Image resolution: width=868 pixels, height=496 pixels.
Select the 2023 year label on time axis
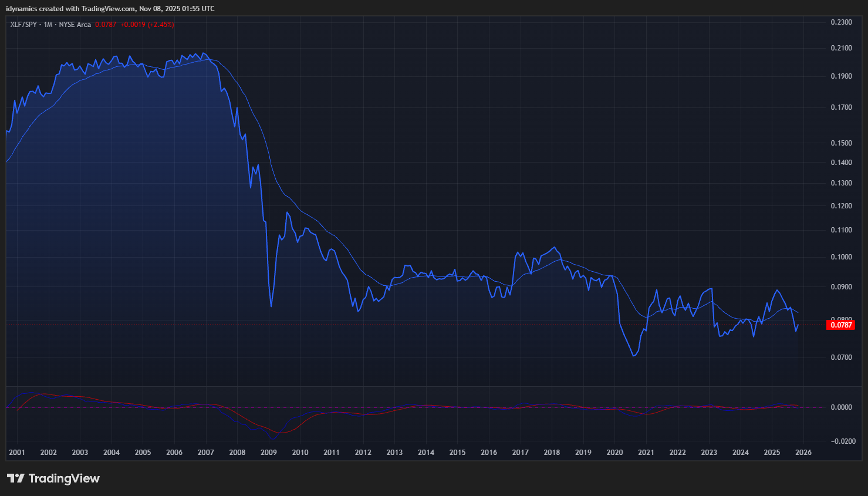[x=709, y=452]
